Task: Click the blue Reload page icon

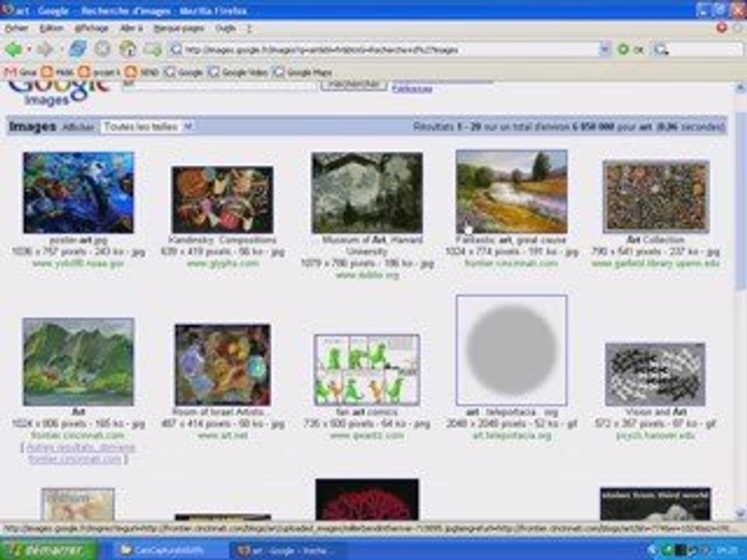Action: pos(78,48)
